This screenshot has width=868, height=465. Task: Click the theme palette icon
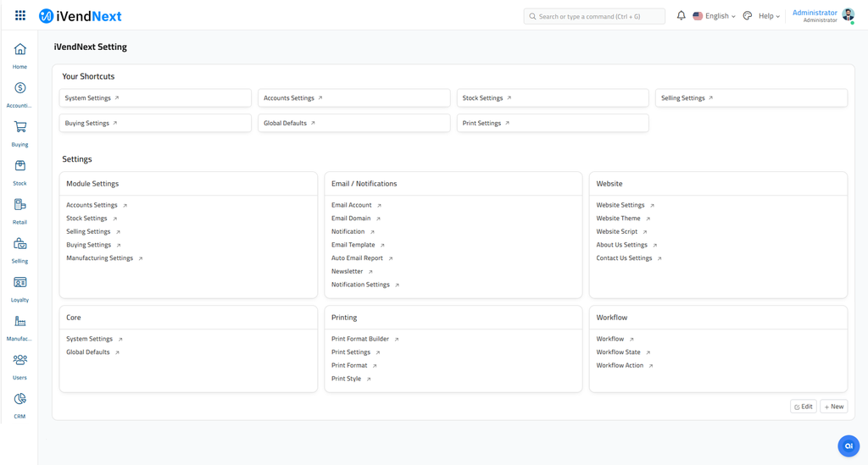[748, 15]
